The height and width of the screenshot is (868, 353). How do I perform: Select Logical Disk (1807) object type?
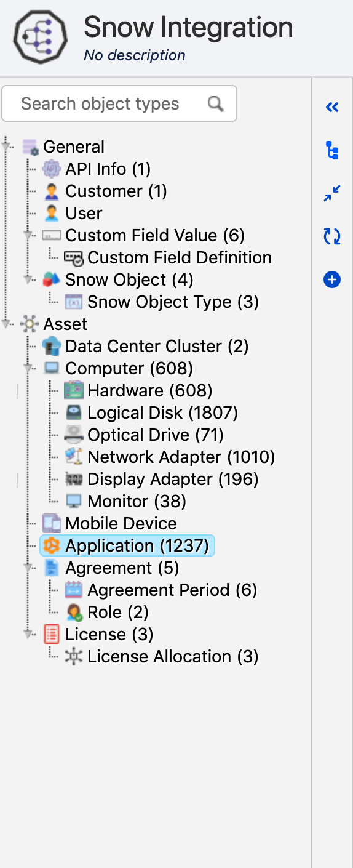click(x=162, y=412)
